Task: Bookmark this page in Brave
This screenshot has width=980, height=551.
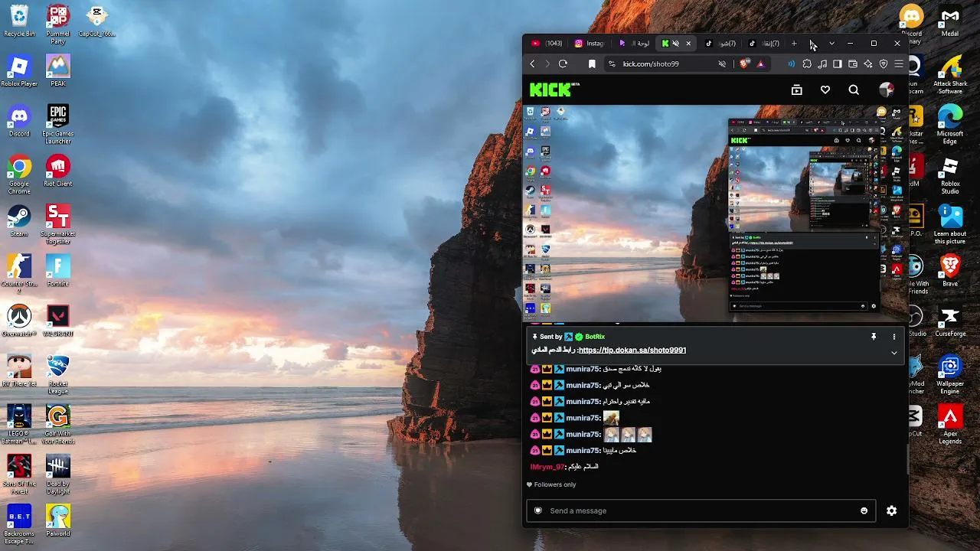Action: pos(592,64)
